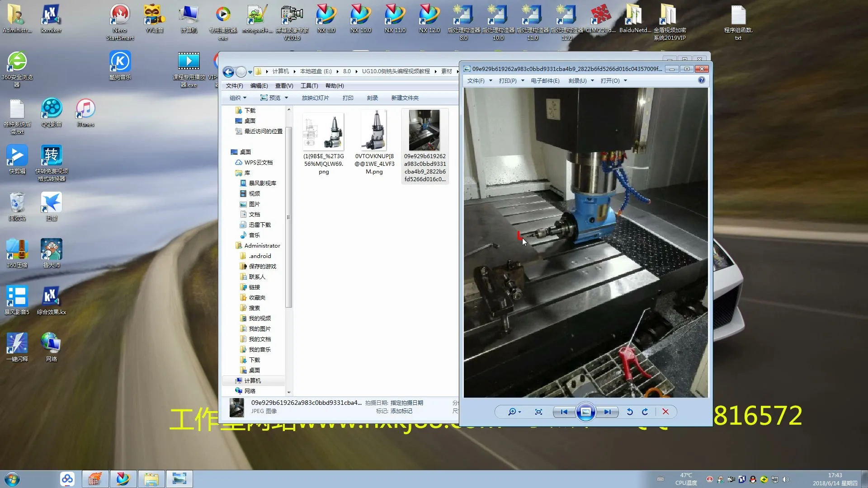Select OVTOVKNUP png file thumbnail
Viewport: 868px width, 488px height.
[374, 131]
